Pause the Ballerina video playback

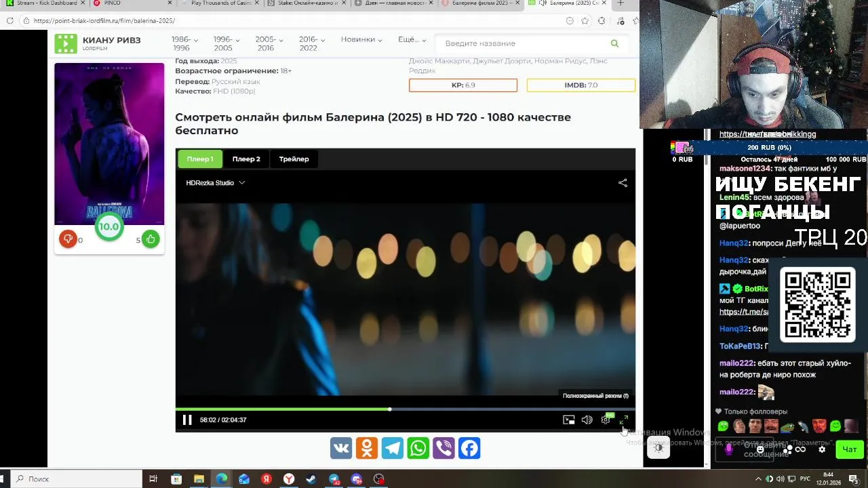tap(187, 420)
